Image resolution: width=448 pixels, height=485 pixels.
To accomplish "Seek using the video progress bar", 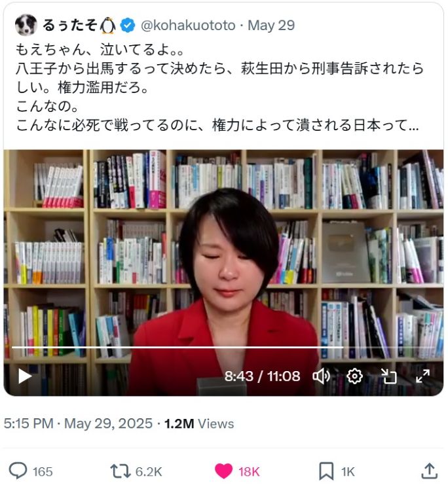I will (223, 348).
